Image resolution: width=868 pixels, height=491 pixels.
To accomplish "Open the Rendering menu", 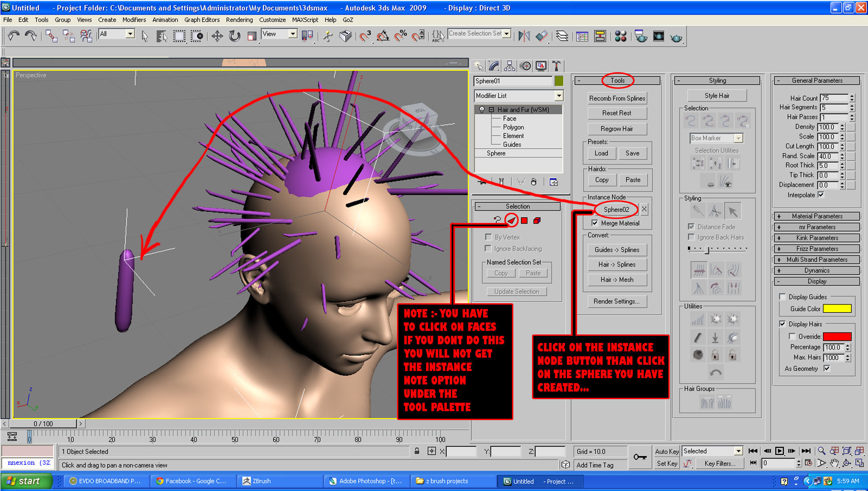I will point(239,20).
